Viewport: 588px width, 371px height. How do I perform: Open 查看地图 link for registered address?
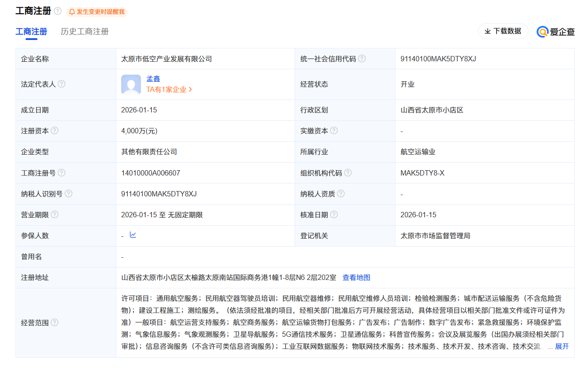[x=356, y=278]
